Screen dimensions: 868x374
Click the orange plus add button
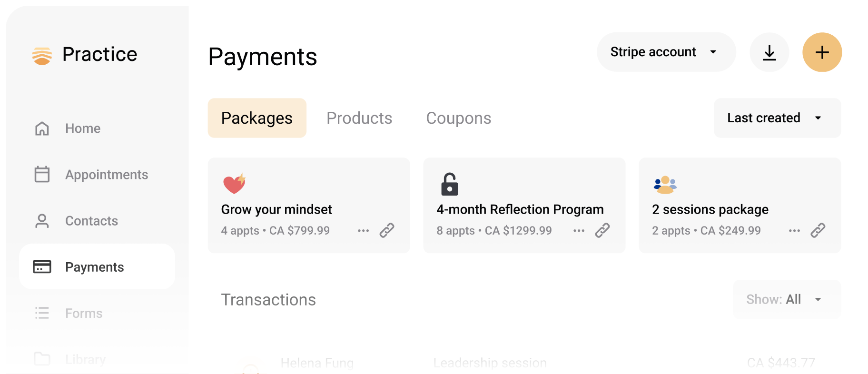point(822,52)
